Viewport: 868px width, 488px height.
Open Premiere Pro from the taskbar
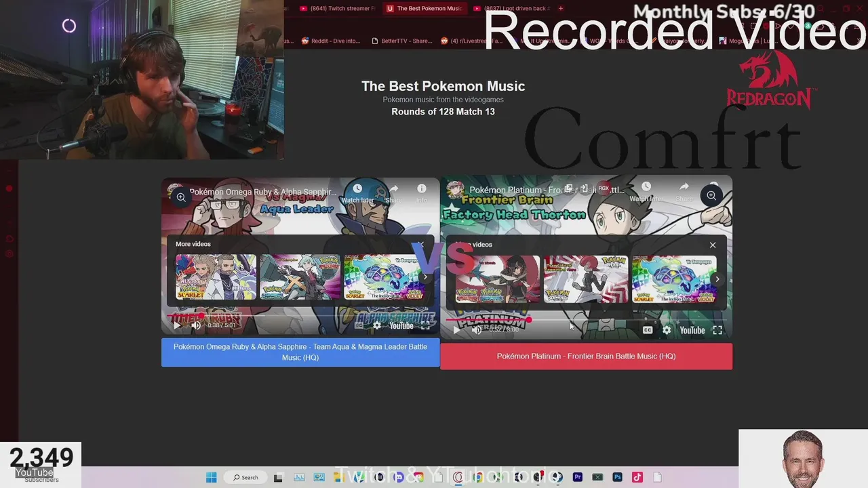(x=578, y=477)
